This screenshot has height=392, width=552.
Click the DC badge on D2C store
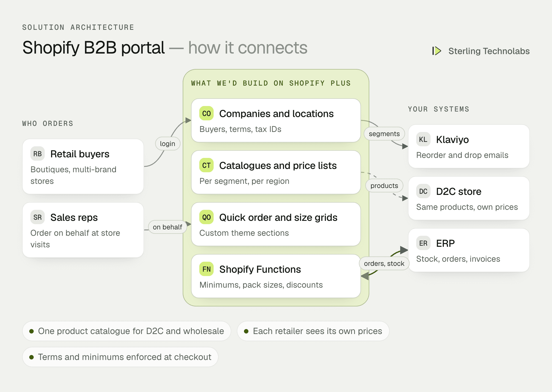423,191
